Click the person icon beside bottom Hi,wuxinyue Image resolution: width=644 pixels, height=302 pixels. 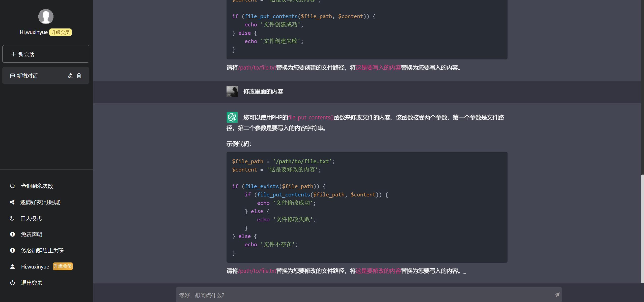pyautogui.click(x=12, y=266)
